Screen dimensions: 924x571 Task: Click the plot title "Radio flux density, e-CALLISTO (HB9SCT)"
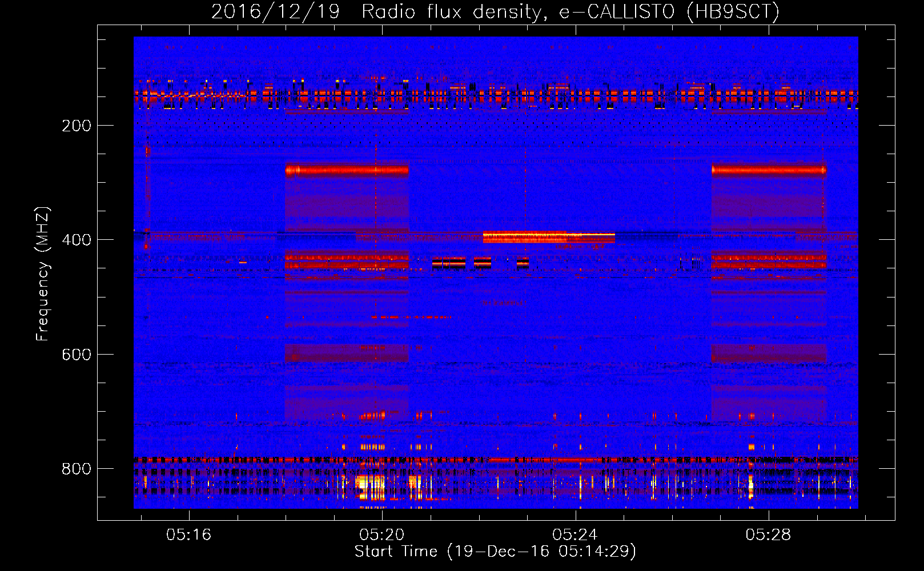click(x=571, y=11)
